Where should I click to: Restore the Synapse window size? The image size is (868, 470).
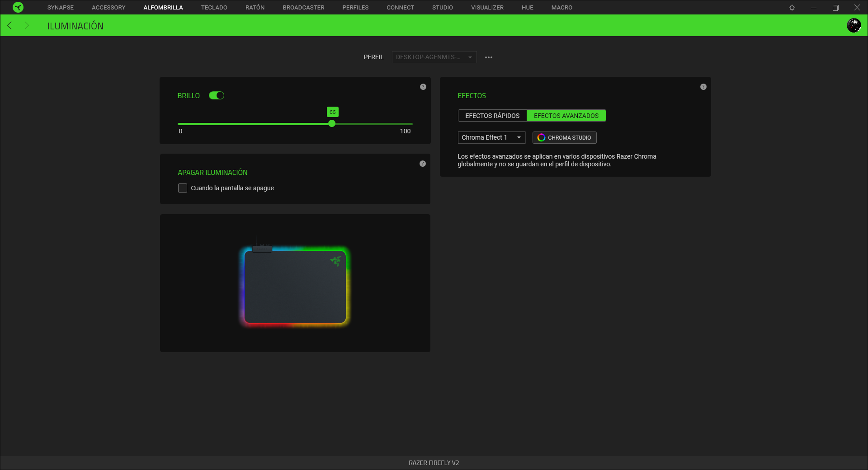[x=835, y=8]
